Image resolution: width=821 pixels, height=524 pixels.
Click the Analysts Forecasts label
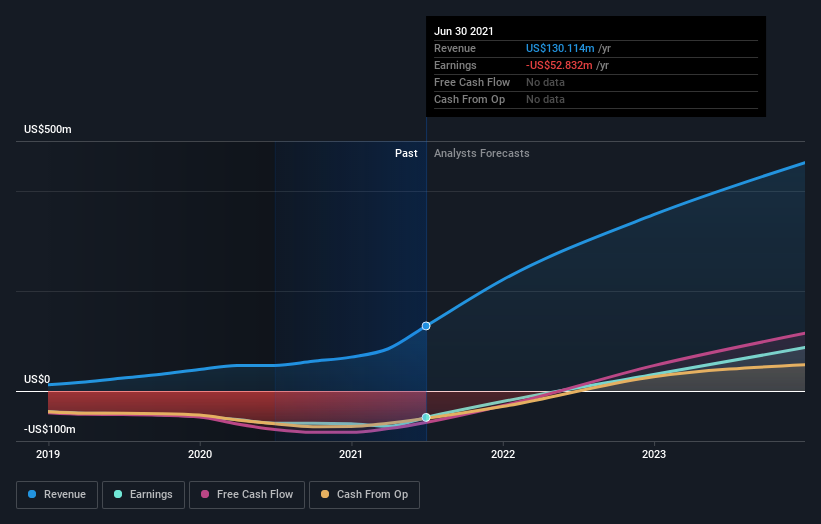click(x=482, y=153)
